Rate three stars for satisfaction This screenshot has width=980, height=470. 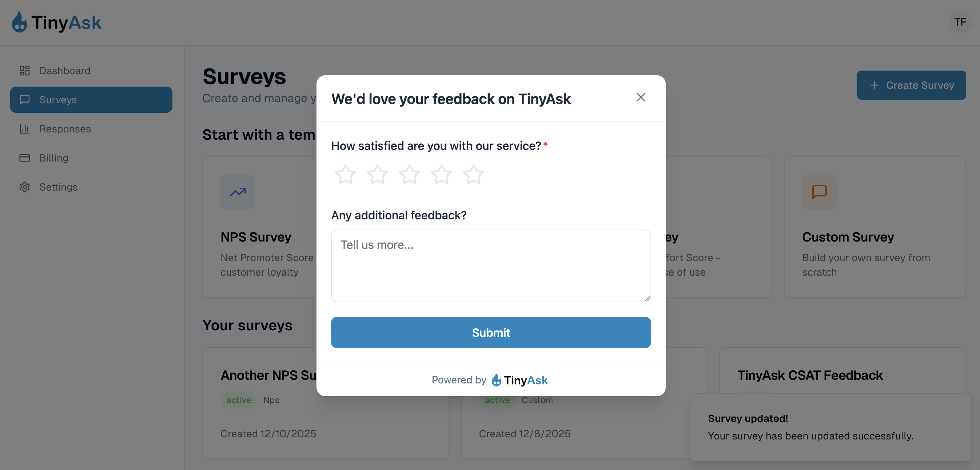(x=409, y=175)
